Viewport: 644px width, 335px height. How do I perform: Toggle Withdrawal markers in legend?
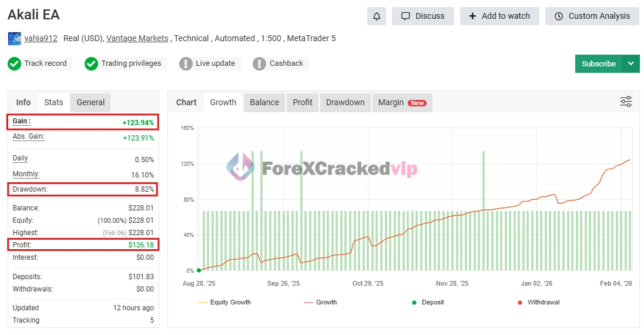[538, 302]
